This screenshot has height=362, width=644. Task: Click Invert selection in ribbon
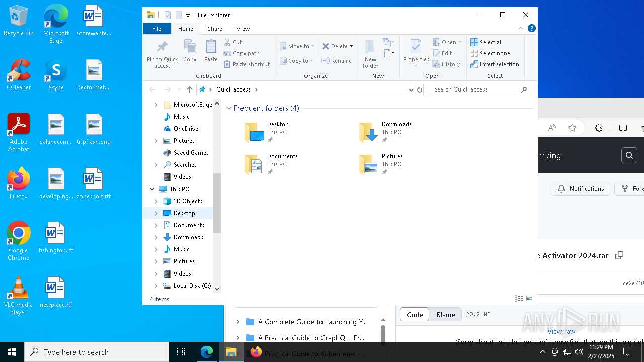(495, 64)
